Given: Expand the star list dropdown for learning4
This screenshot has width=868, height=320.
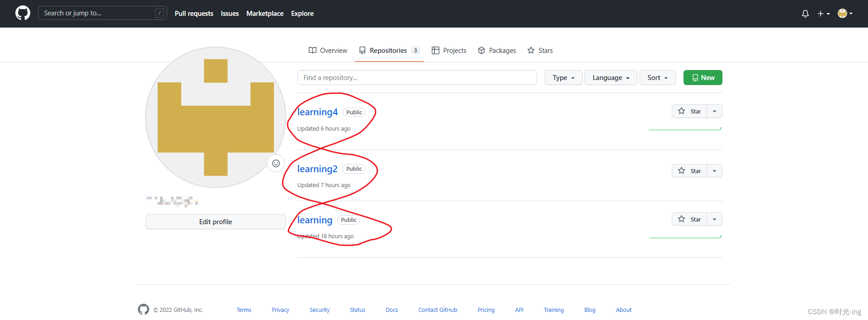Looking at the screenshot, I should coord(714,111).
